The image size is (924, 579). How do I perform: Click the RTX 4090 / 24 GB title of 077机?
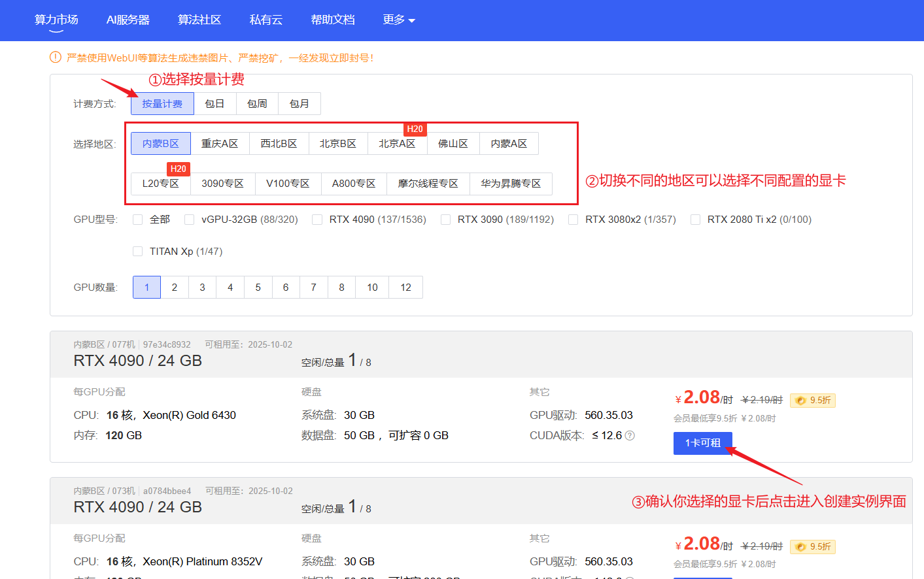tap(138, 361)
